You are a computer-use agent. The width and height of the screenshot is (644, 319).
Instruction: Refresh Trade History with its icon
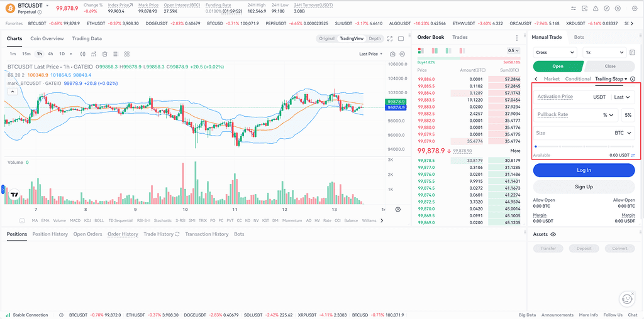coord(178,234)
